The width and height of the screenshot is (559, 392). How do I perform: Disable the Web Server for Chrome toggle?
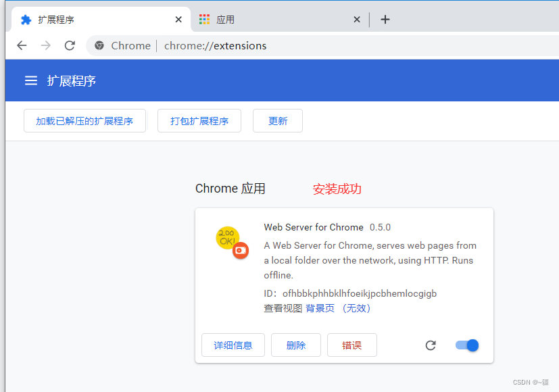(467, 345)
